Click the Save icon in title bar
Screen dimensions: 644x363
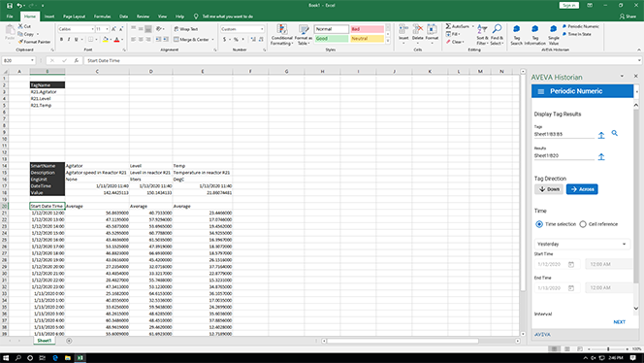click(x=10, y=6)
